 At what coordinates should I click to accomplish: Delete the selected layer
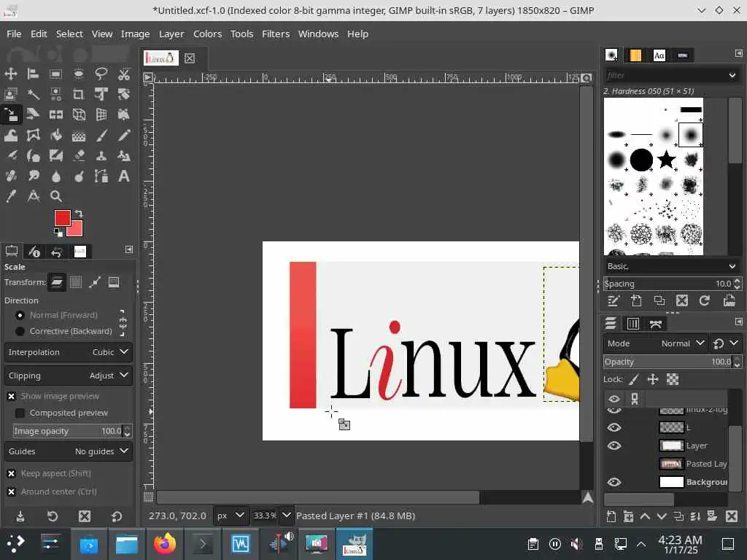(731, 517)
